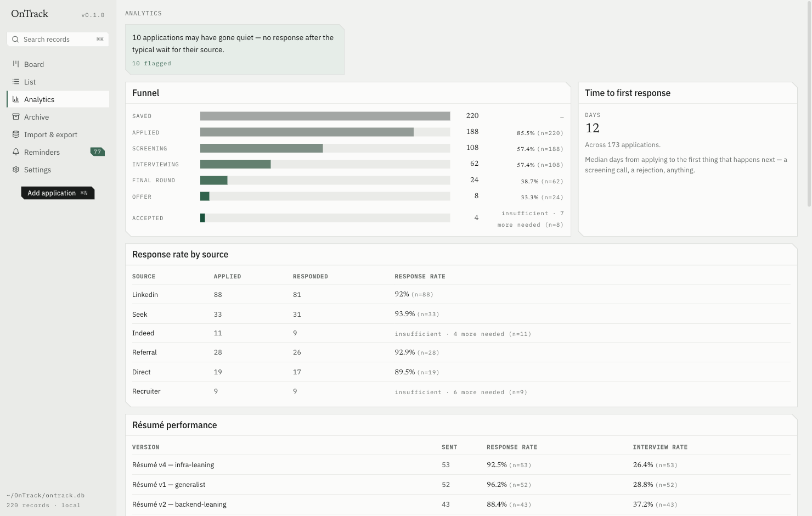The width and height of the screenshot is (812, 516).
Task: Click the Settings gear icon
Action: tap(16, 170)
